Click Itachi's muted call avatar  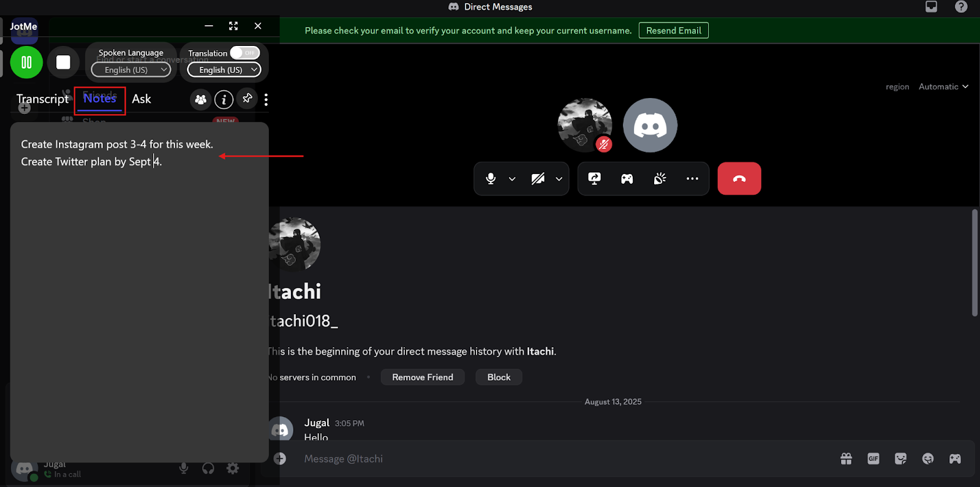pyautogui.click(x=585, y=125)
